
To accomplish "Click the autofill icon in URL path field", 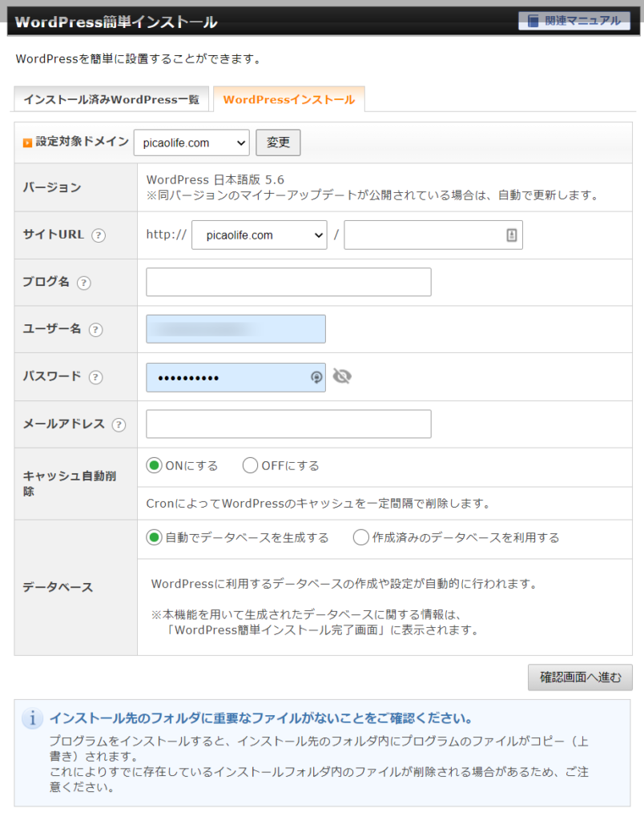I will [x=512, y=235].
